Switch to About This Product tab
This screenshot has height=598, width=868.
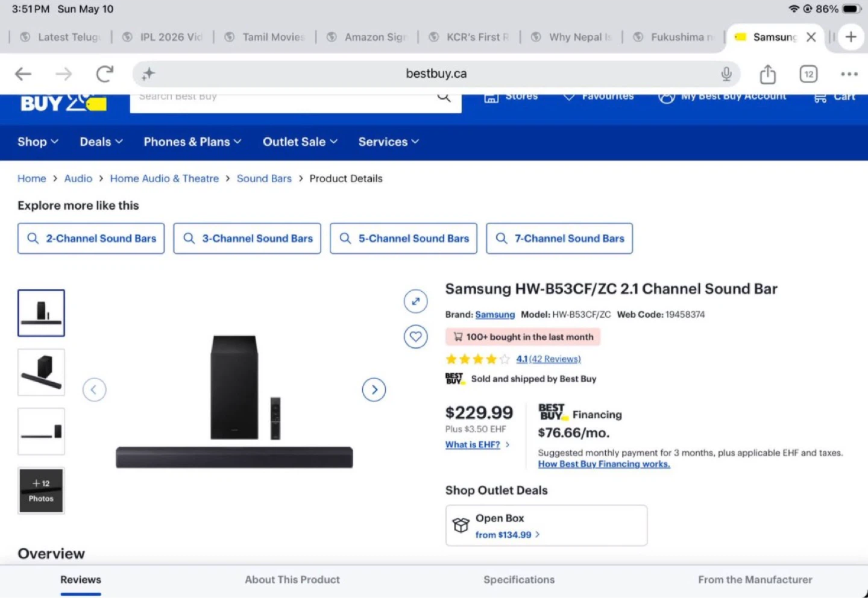(292, 580)
